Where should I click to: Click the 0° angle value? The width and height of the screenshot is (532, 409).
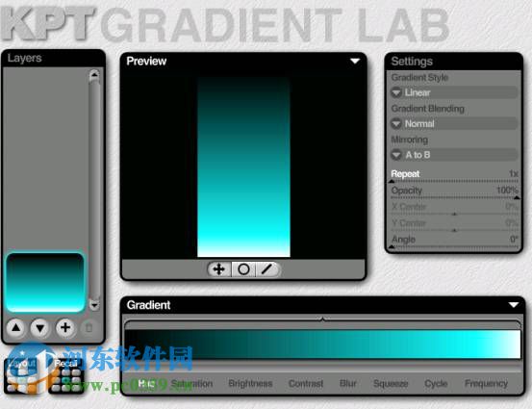click(514, 239)
